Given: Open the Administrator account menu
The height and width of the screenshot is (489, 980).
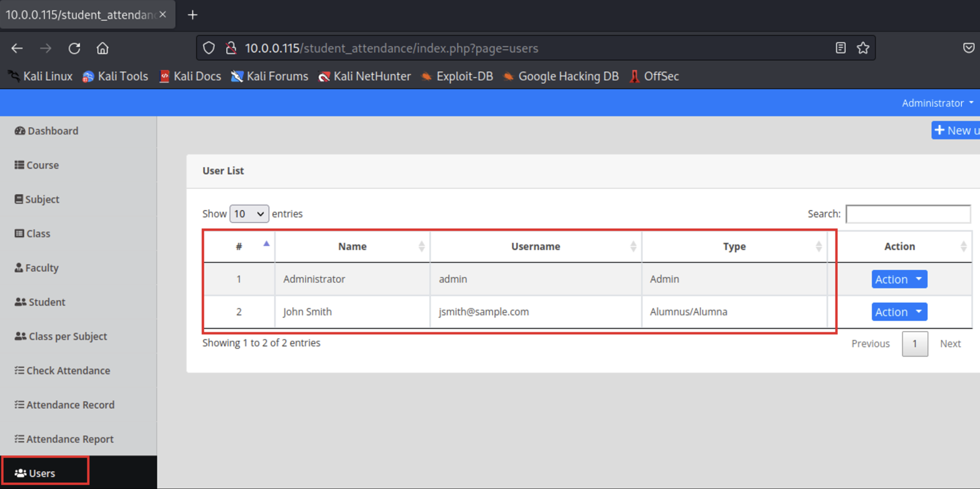Looking at the screenshot, I should (937, 103).
